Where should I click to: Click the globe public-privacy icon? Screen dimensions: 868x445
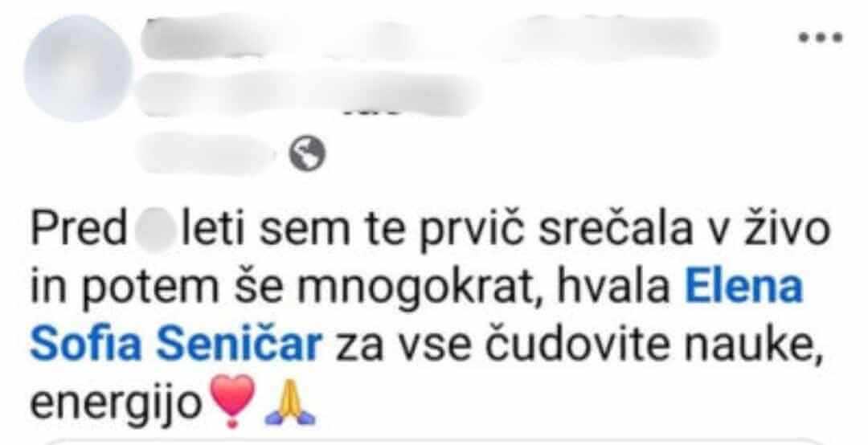[308, 153]
